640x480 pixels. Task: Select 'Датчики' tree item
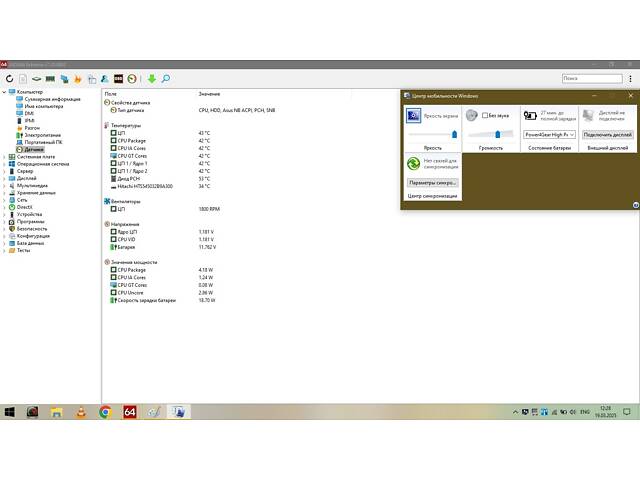coord(33,149)
